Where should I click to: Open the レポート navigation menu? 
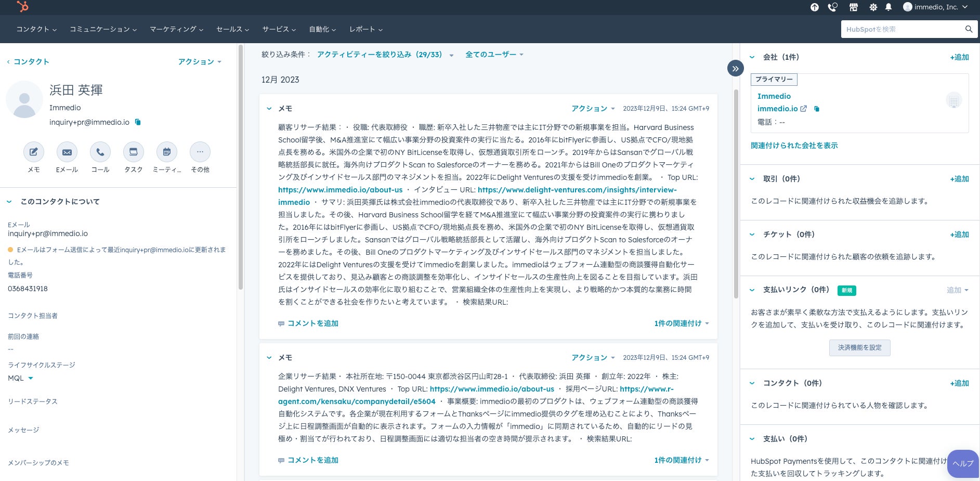366,29
